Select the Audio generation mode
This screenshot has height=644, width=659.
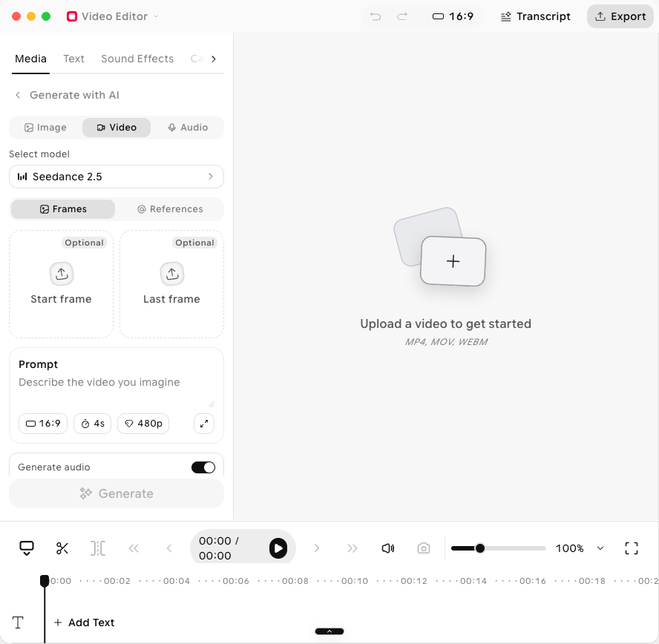tap(188, 128)
